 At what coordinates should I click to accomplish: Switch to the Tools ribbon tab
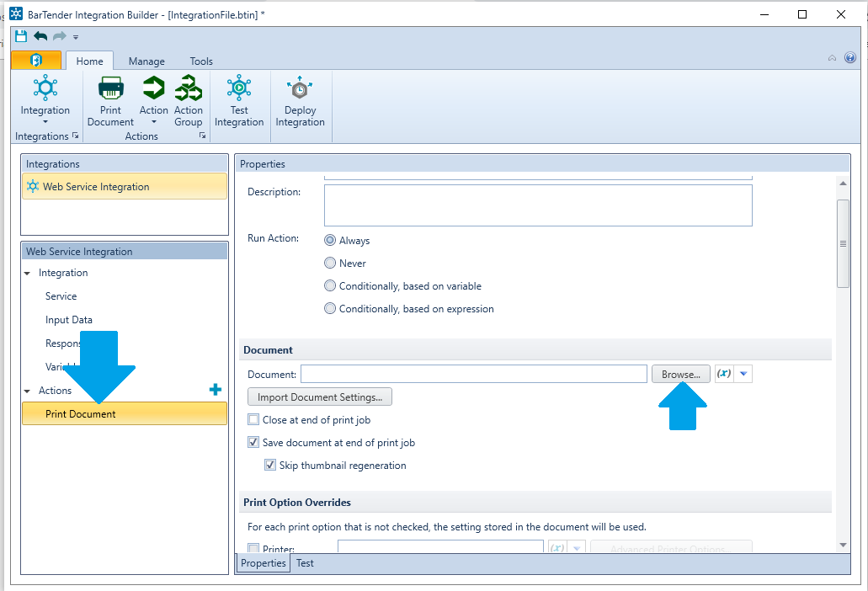click(x=201, y=61)
